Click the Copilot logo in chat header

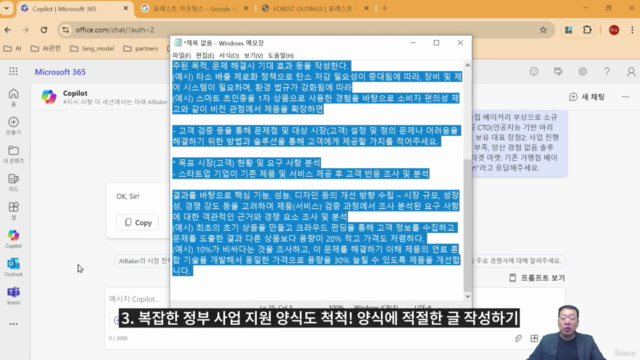(x=49, y=97)
